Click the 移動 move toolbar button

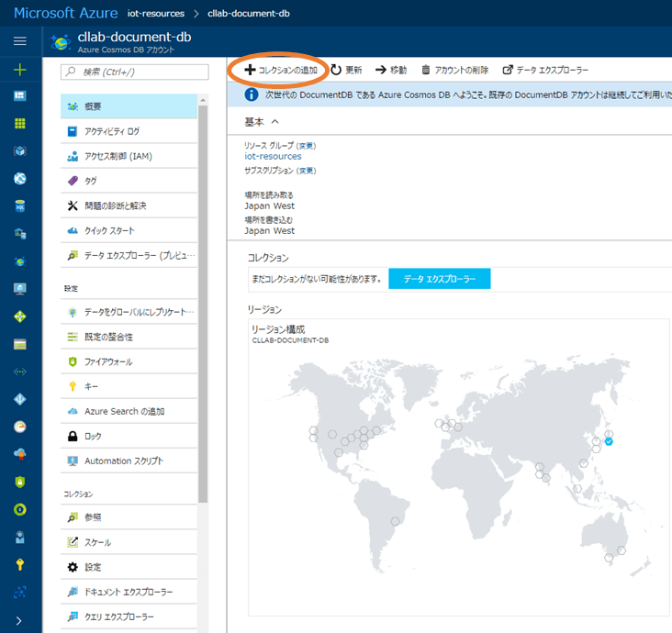(391, 70)
